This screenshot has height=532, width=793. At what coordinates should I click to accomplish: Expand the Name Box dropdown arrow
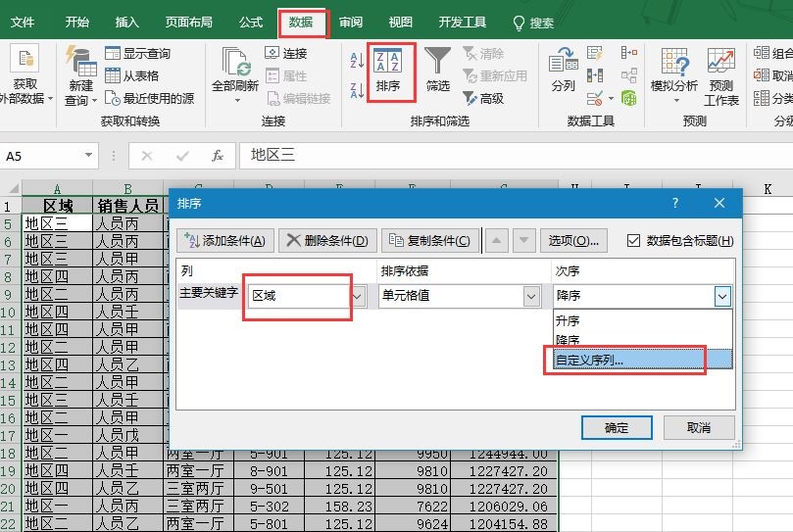88,155
